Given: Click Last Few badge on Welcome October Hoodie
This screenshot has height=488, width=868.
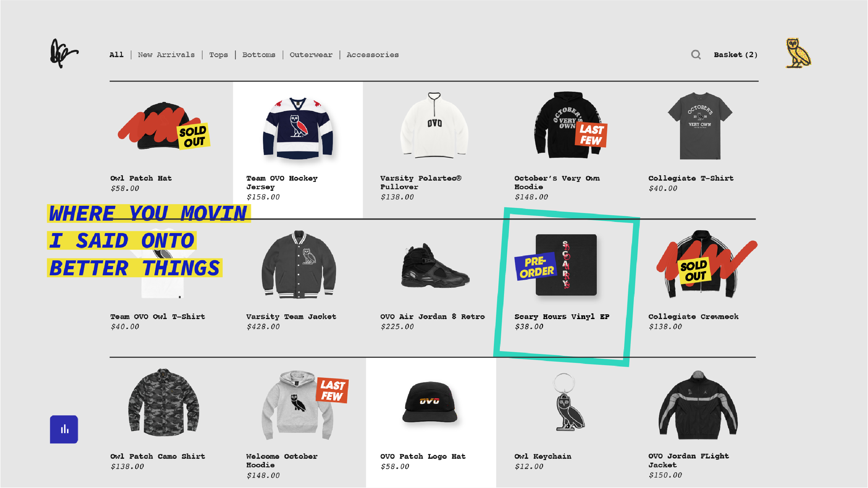Looking at the screenshot, I should 332,391.
